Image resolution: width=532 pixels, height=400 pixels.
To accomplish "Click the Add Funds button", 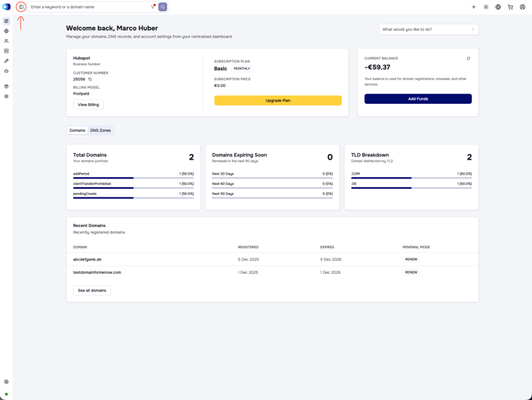I will pyautogui.click(x=418, y=99).
